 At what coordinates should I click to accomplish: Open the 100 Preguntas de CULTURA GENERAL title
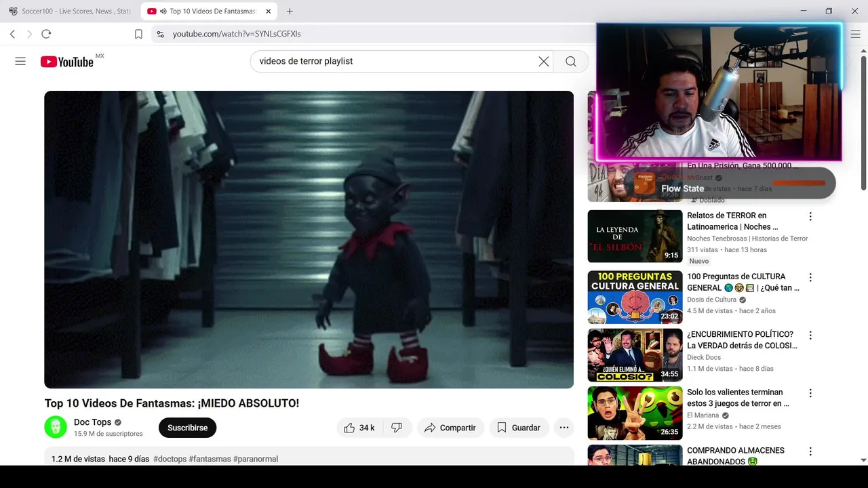pyautogui.click(x=743, y=282)
